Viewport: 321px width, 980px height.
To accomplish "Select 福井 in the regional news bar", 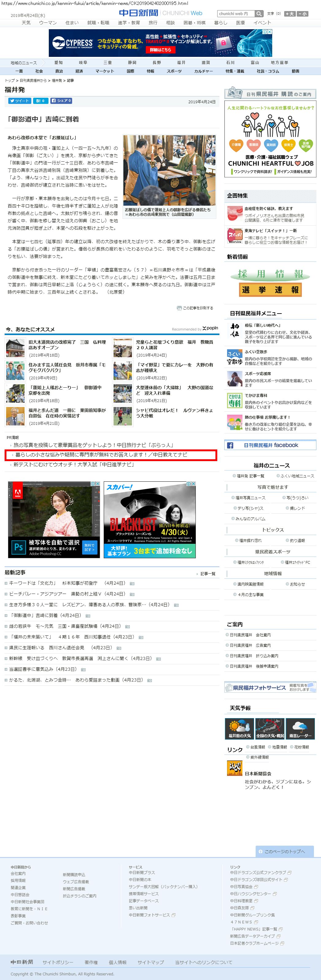I will tap(181, 62).
